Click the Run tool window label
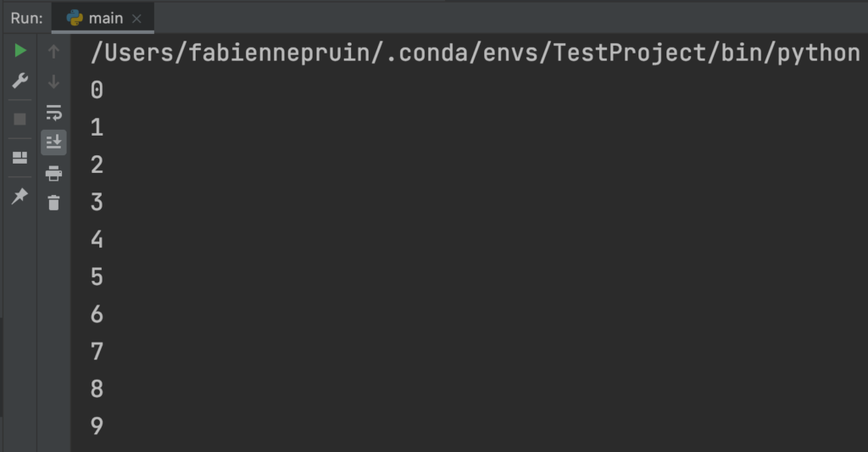This screenshot has height=452, width=868. pos(26,18)
